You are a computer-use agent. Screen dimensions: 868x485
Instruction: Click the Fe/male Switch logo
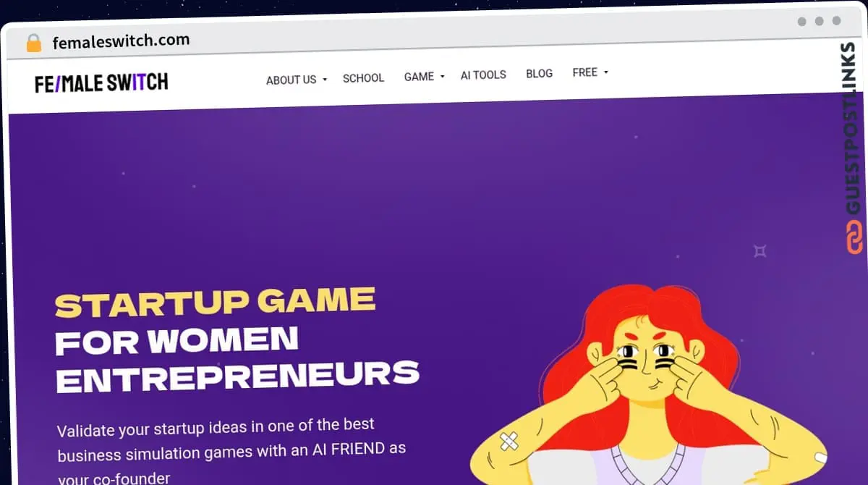coord(101,83)
